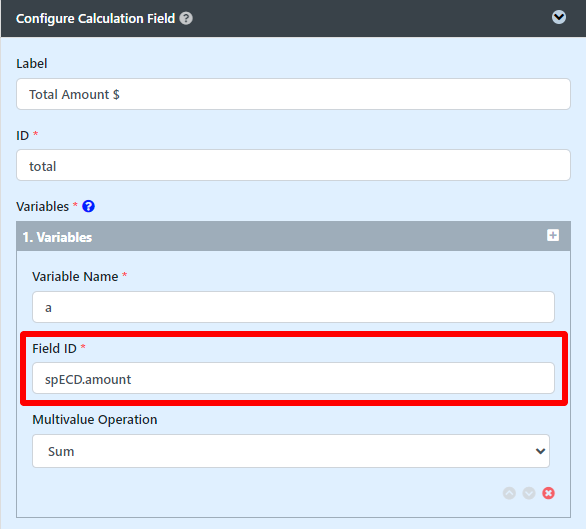The width and height of the screenshot is (586, 529).
Task: Click the Multivalue Operation label
Action: [x=95, y=419]
